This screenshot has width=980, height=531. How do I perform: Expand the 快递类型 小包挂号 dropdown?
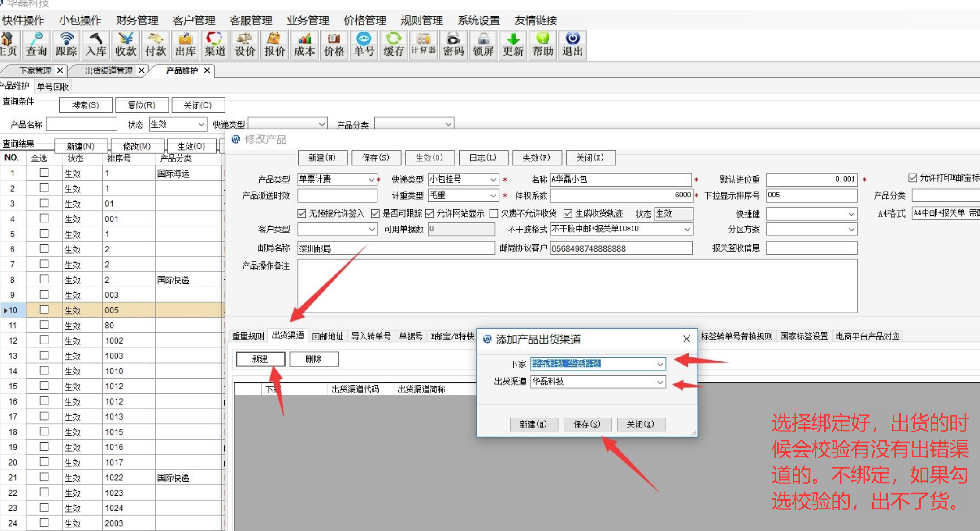[493, 179]
